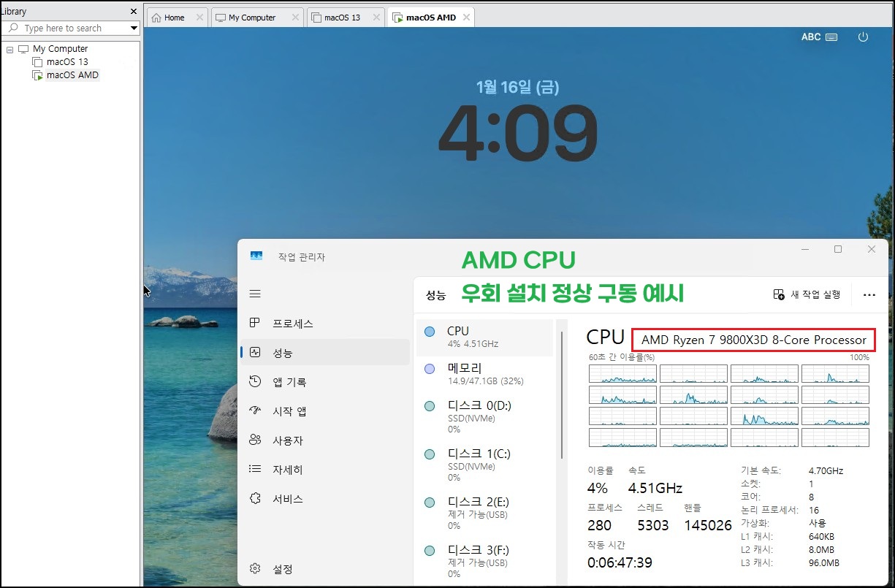Select the Memory performance item
895x588 pixels.
click(485, 374)
